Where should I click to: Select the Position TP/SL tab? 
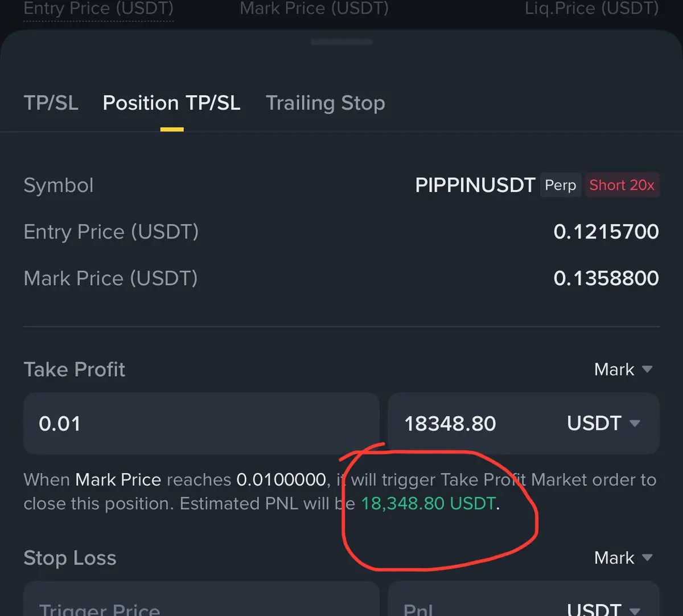point(171,103)
